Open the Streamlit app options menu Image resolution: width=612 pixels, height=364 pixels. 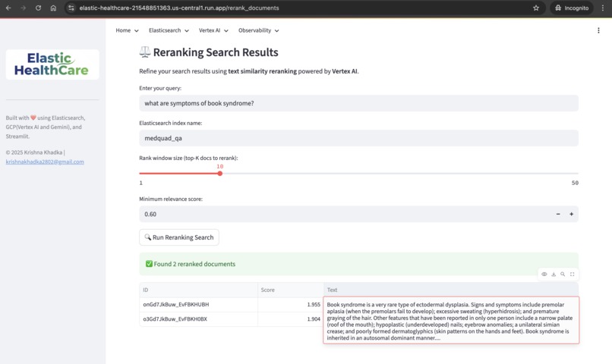[x=598, y=30]
